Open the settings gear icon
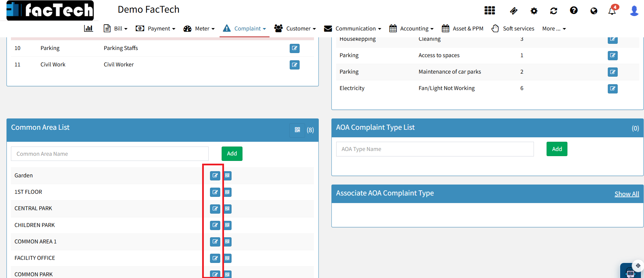 pyautogui.click(x=534, y=11)
